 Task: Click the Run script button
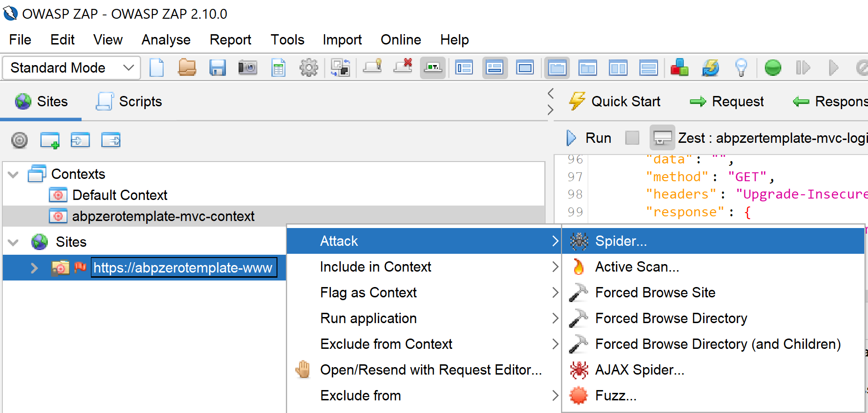(589, 138)
